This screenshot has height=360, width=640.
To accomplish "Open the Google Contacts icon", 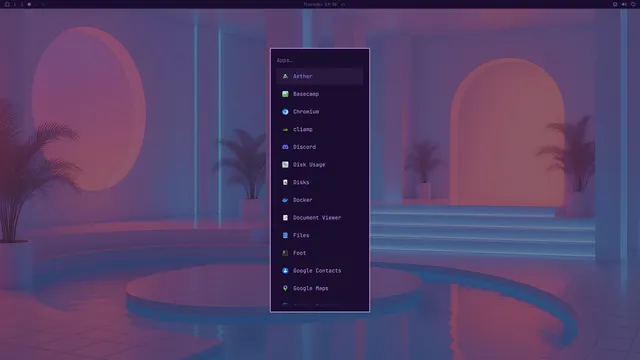I will pyautogui.click(x=285, y=271).
